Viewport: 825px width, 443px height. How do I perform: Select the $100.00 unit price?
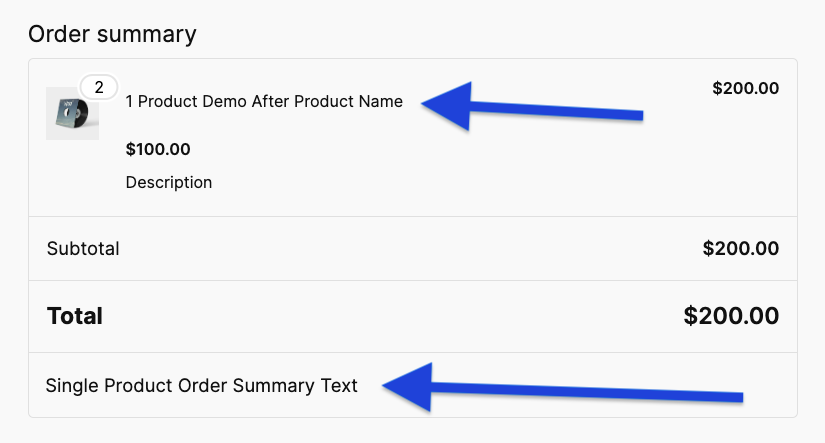coord(158,150)
